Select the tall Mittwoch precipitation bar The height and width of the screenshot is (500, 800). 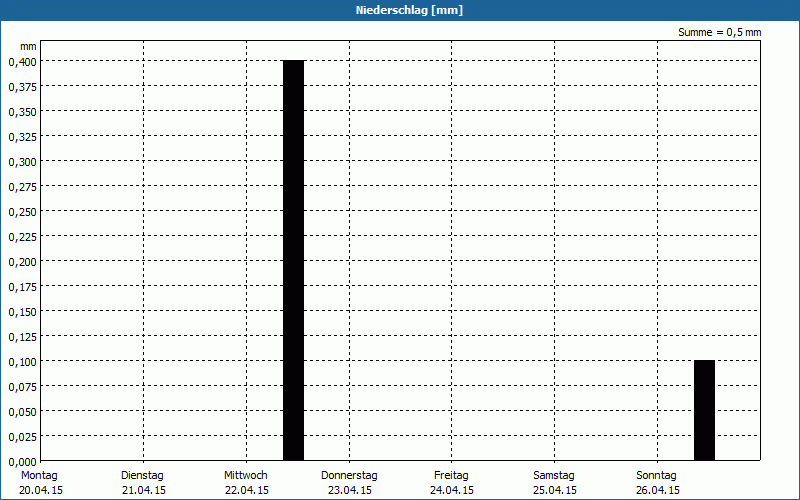293,260
